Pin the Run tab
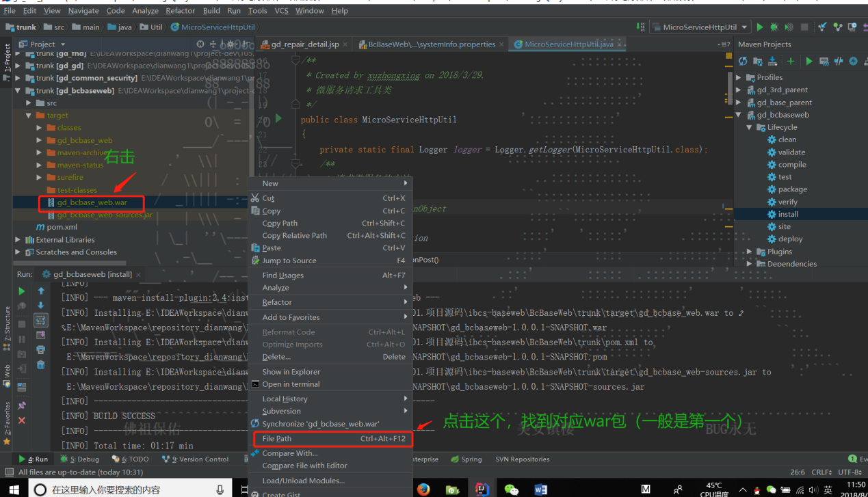The width and height of the screenshot is (868, 497). click(x=22, y=405)
